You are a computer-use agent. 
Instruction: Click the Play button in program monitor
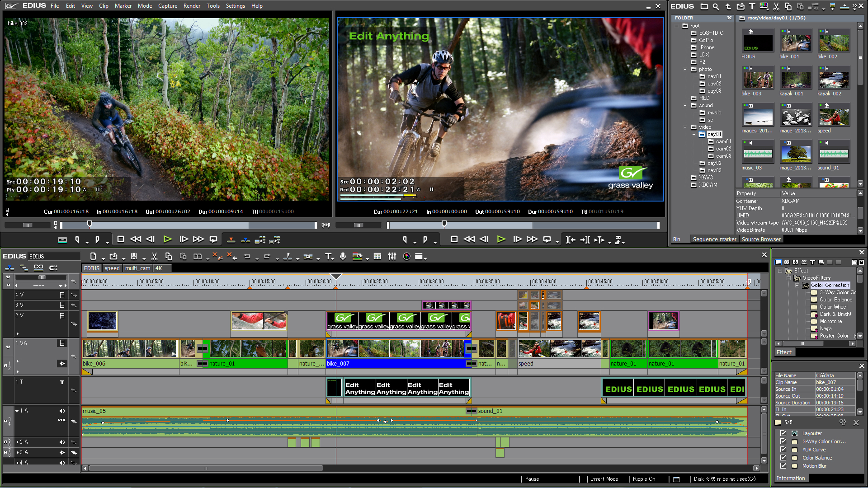[501, 239]
